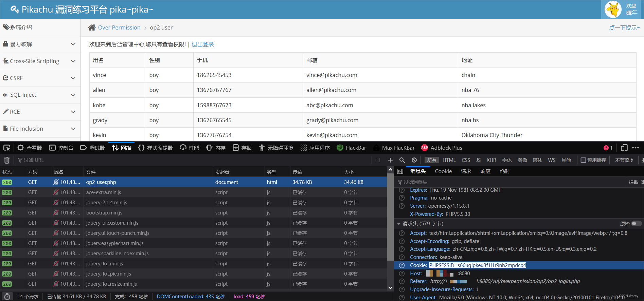Switch to the 请求 Request tab
The height and width of the screenshot is (301, 644).
pyautogui.click(x=466, y=171)
